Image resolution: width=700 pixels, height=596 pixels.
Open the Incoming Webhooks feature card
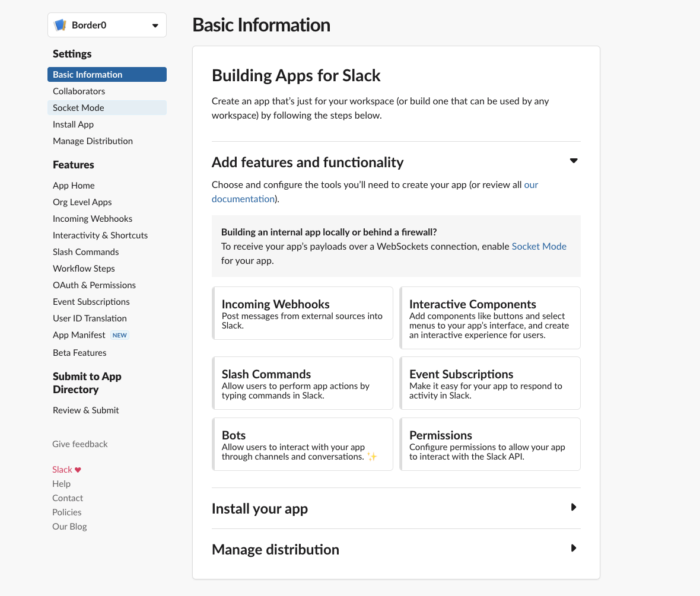pos(303,313)
